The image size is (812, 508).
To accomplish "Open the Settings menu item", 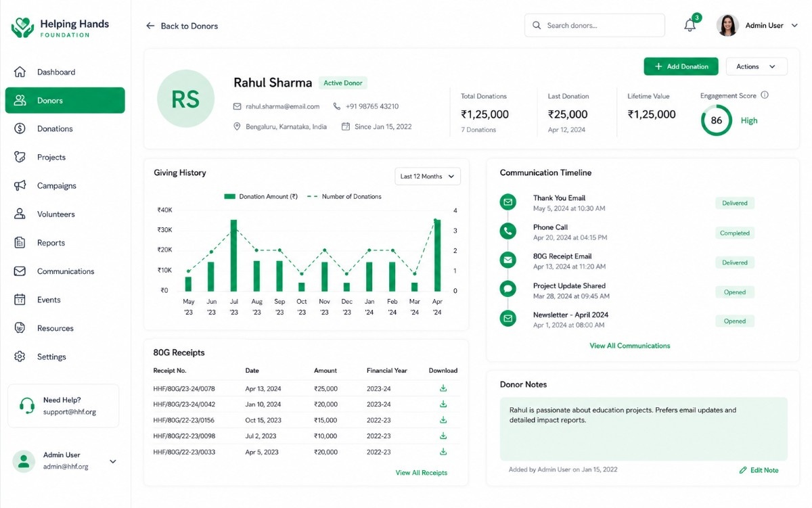I will (x=65, y=356).
